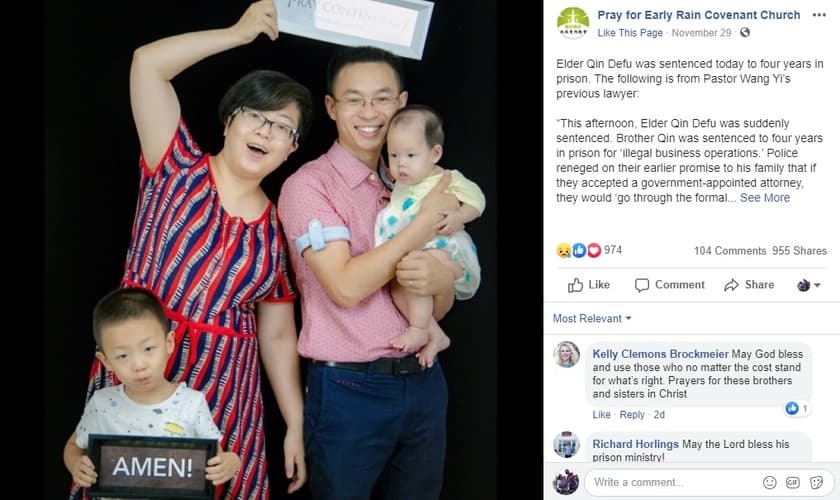Click the globe public-audience icon
The image size is (840, 500).
(745, 33)
